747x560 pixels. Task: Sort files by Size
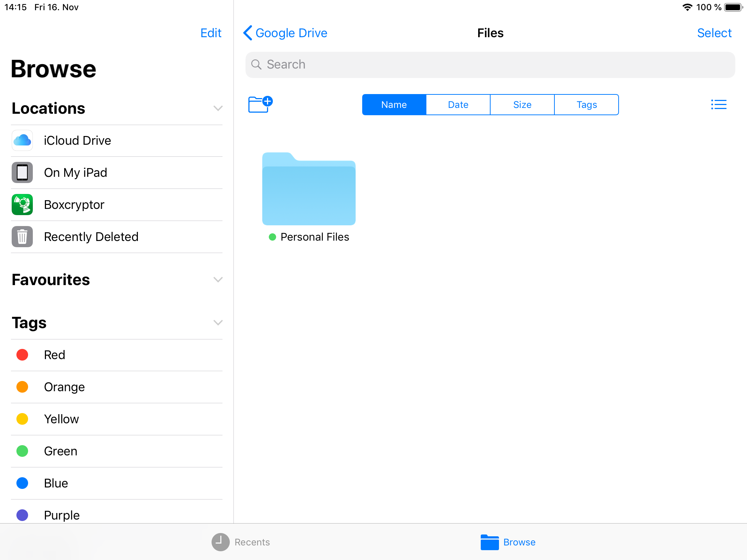pyautogui.click(x=522, y=105)
